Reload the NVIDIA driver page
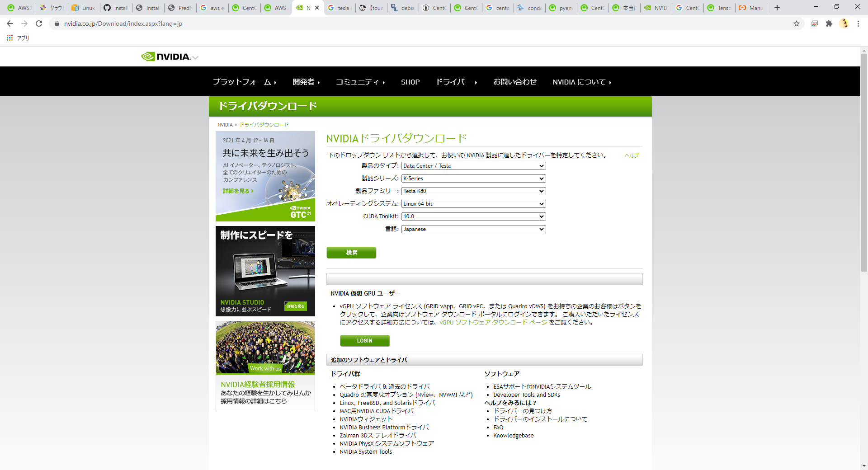Screen dimensions: 868x470 coord(39,23)
